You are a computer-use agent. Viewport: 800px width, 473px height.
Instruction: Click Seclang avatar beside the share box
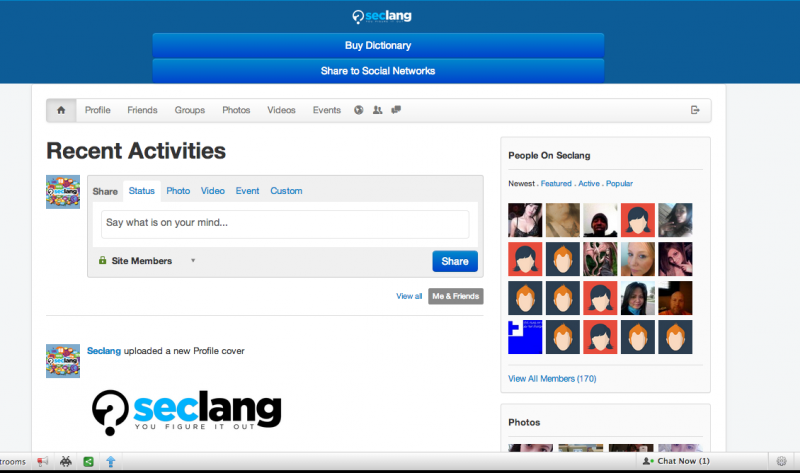(63, 192)
